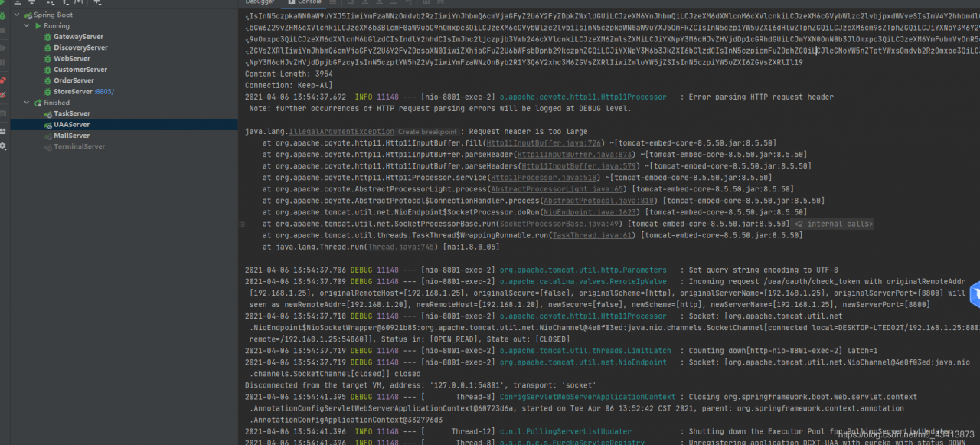
Task: Collapse the Spring Boot root node
Action: (x=16, y=14)
